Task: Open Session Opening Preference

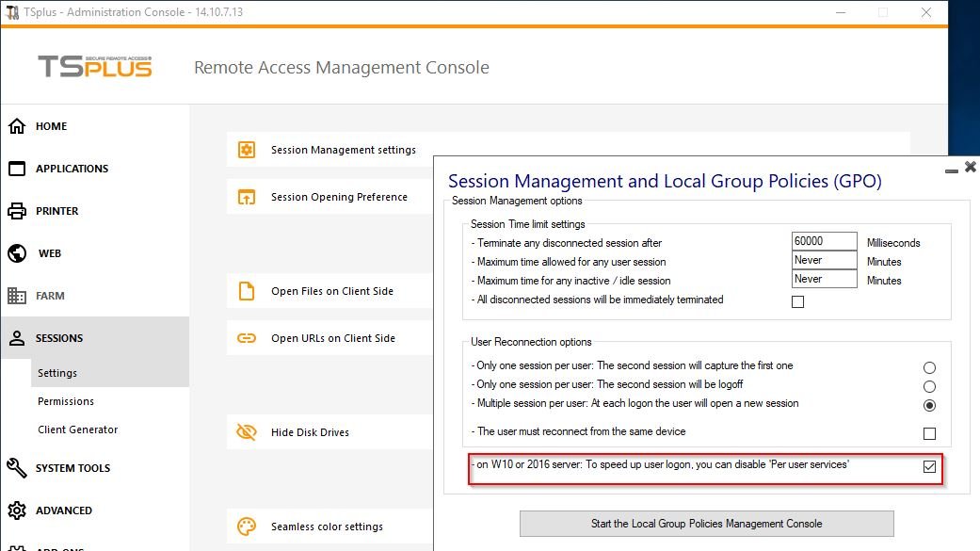Action: 339,197
